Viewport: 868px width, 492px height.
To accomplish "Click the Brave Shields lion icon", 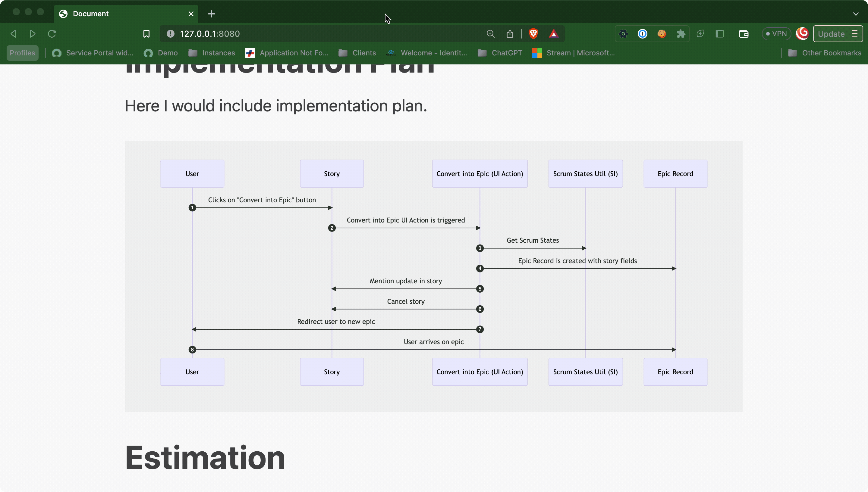I will point(533,34).
